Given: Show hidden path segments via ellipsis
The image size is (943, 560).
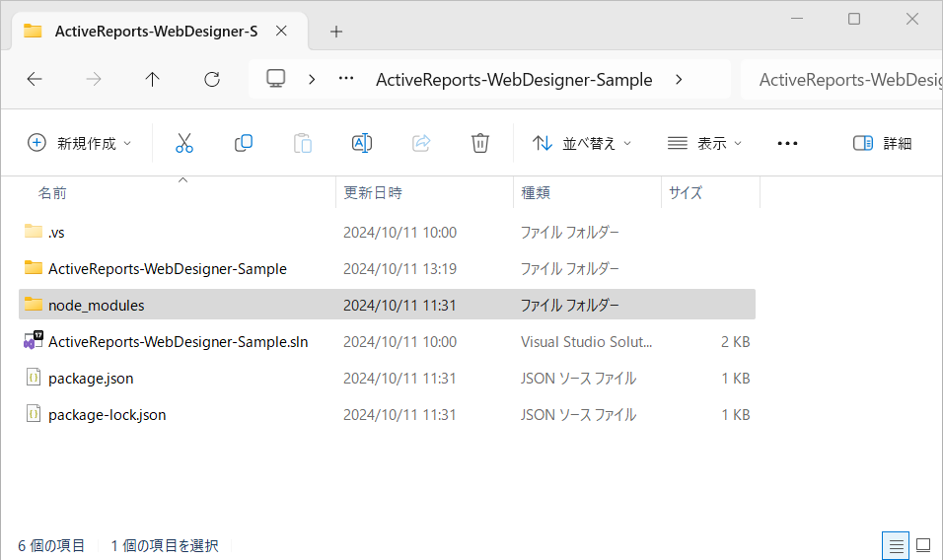Looking at the screenshot, I should [346, 79].
